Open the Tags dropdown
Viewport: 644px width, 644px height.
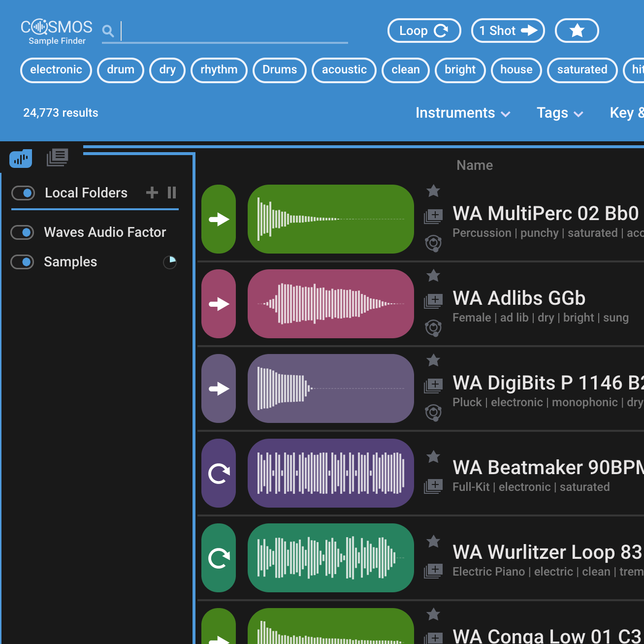[560, 113]
